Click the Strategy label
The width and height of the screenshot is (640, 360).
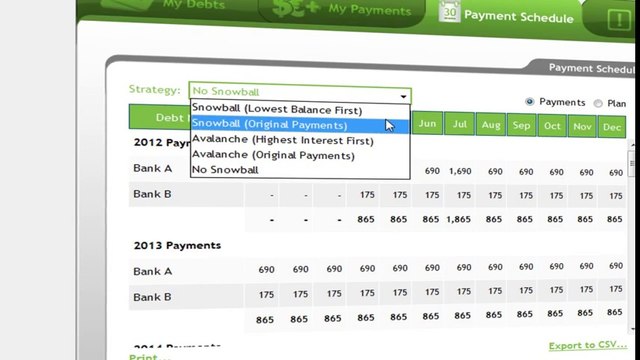(x=154, y=89)
